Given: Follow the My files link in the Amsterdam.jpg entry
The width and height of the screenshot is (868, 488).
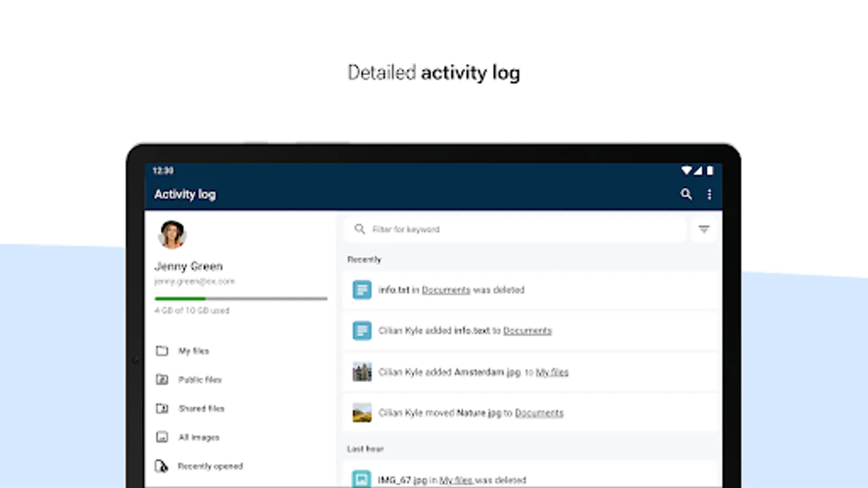Looking at the screenshot, I should click(x=552, y=372).
